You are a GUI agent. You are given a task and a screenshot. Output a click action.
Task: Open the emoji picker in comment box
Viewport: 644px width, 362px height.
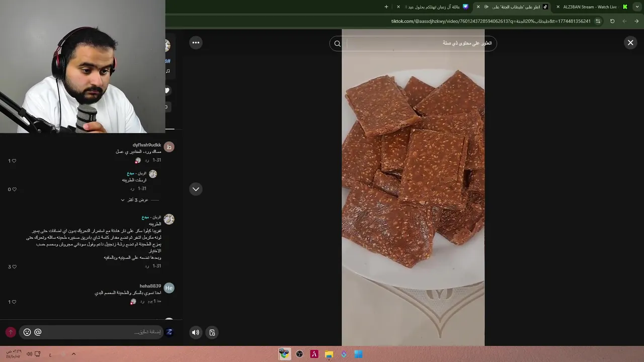[27, 332]
